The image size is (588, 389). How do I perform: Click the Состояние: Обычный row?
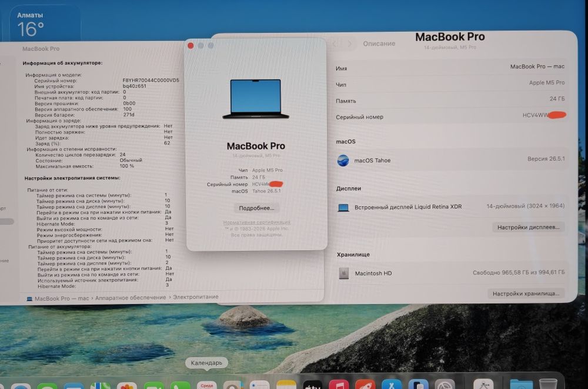[89, 160]
